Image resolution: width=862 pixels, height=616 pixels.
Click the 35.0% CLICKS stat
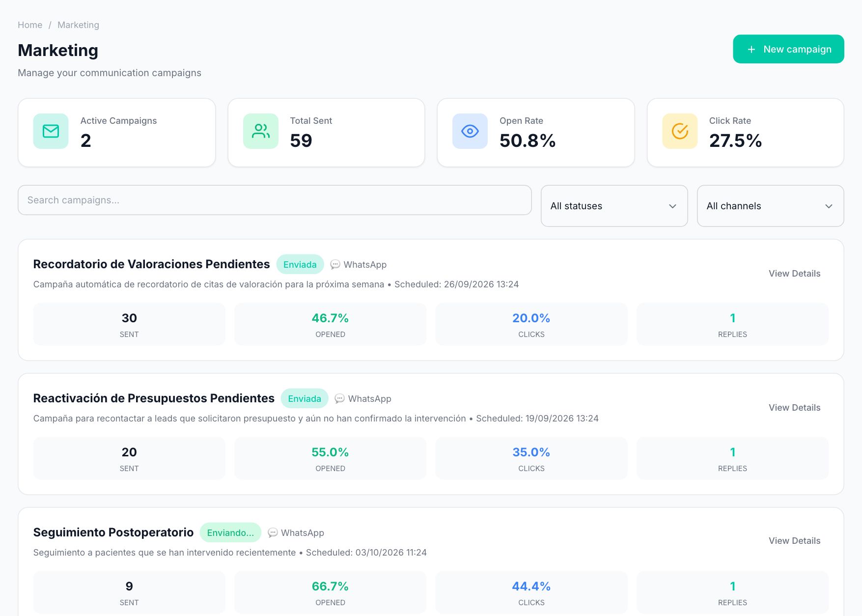(x=531, y=458)
